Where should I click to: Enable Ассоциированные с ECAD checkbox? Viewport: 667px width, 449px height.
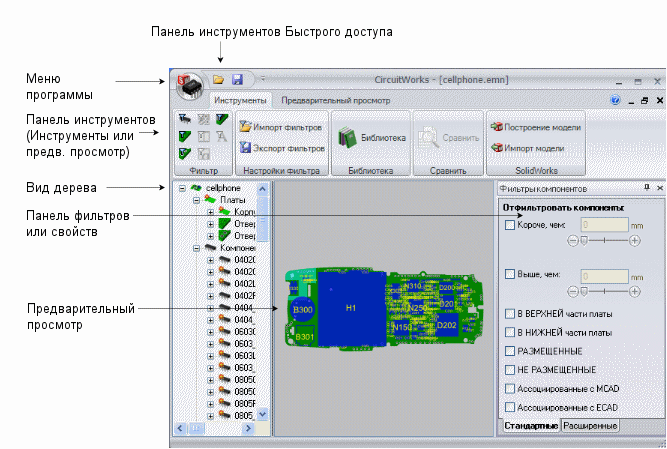point(510,407)
